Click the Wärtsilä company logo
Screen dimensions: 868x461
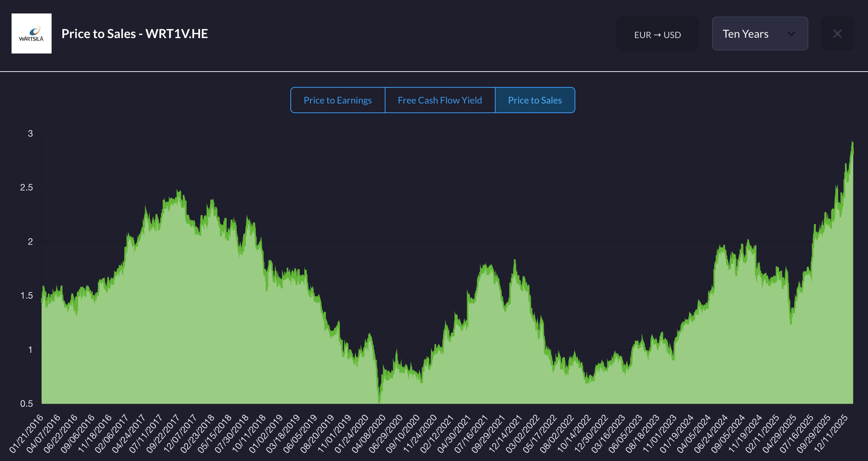coord(32,33)
